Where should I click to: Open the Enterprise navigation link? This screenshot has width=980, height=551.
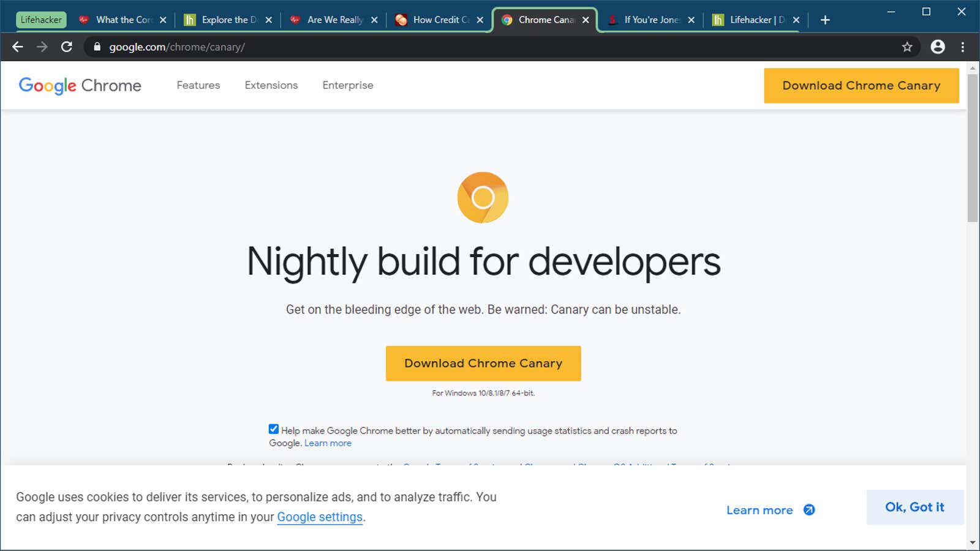coord(348,85)
